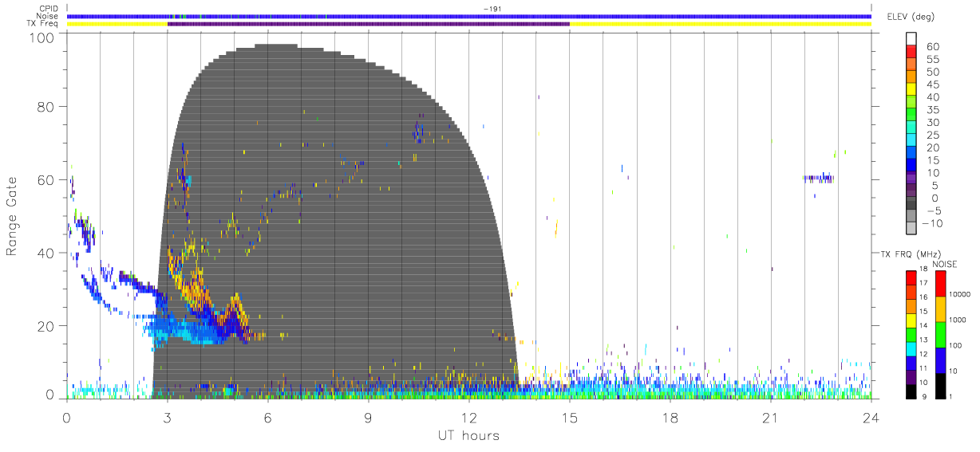Screen dimensions: 980x452
Task: Select the black bottom segment of the NOISE bar
Action: (x=941, y=386)
